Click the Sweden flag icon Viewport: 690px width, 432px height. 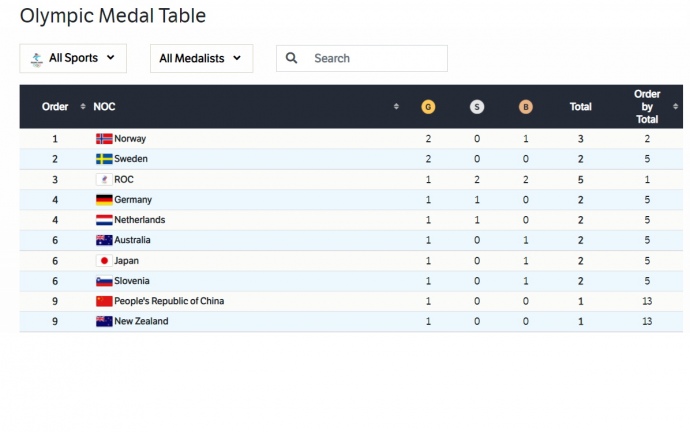pos(104,159)
